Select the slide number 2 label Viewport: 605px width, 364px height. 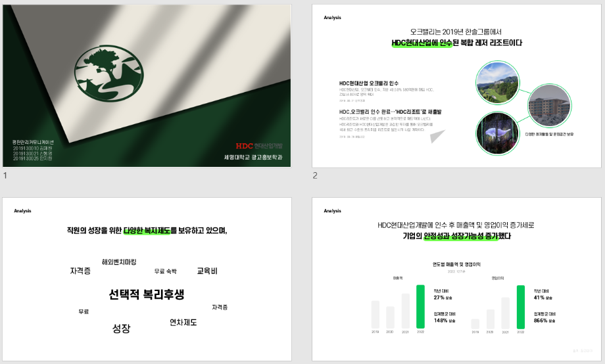coord(315,175)
